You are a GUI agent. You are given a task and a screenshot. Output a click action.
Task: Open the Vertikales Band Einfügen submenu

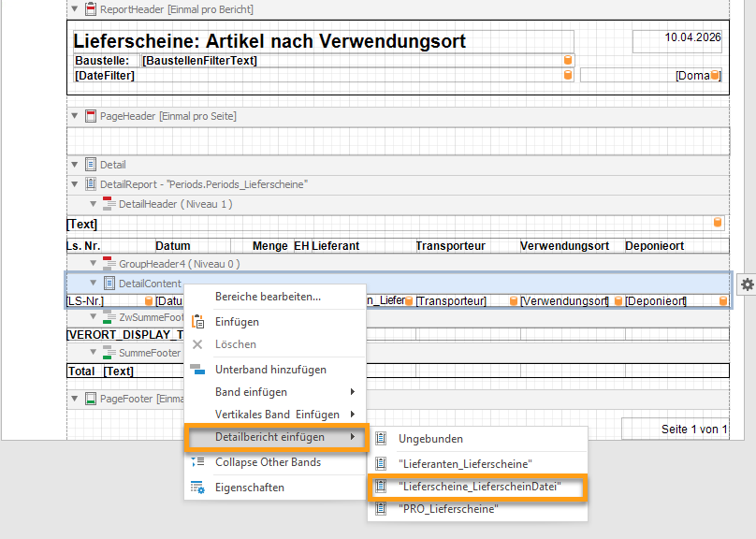275,415
